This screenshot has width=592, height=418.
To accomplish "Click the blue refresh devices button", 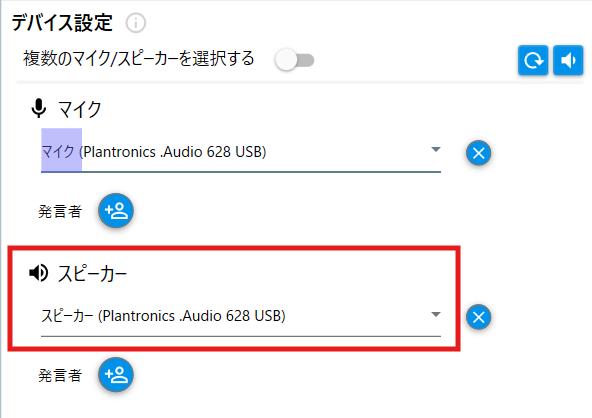I will pyautogui.click(x=533, y=60).
